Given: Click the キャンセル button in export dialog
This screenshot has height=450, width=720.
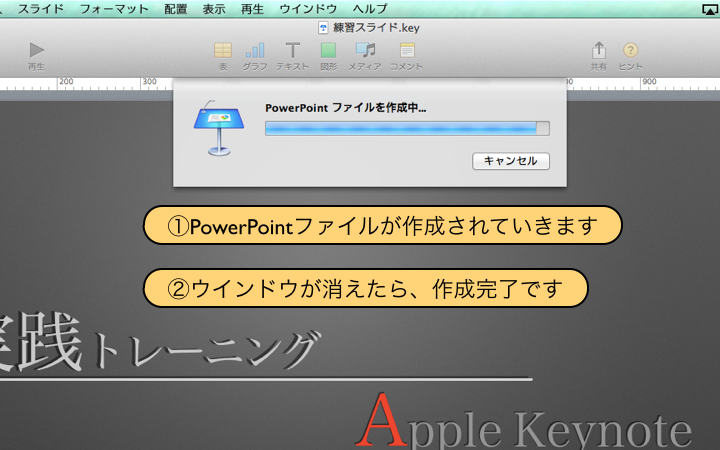Looking at the screenshot, I should click(x=511, y=161).
